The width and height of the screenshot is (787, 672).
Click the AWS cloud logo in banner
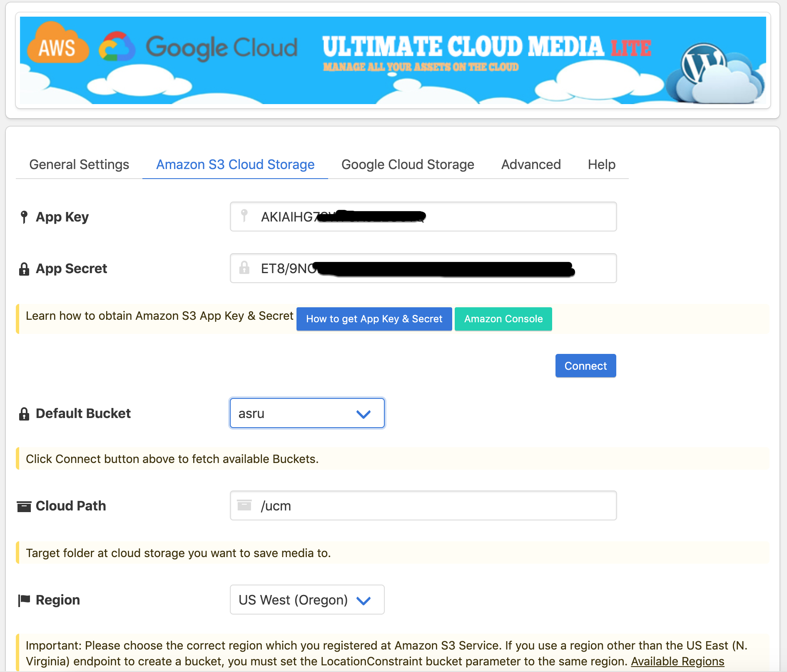(x=58, y=43)
